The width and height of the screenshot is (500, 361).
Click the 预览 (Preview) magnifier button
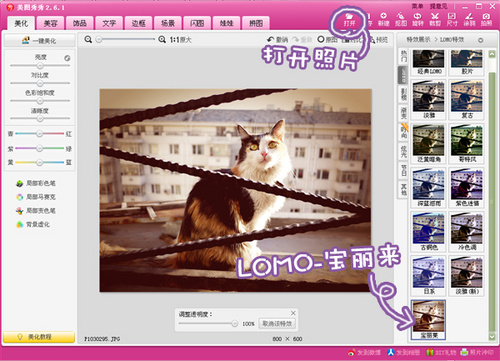click(378, 40)
